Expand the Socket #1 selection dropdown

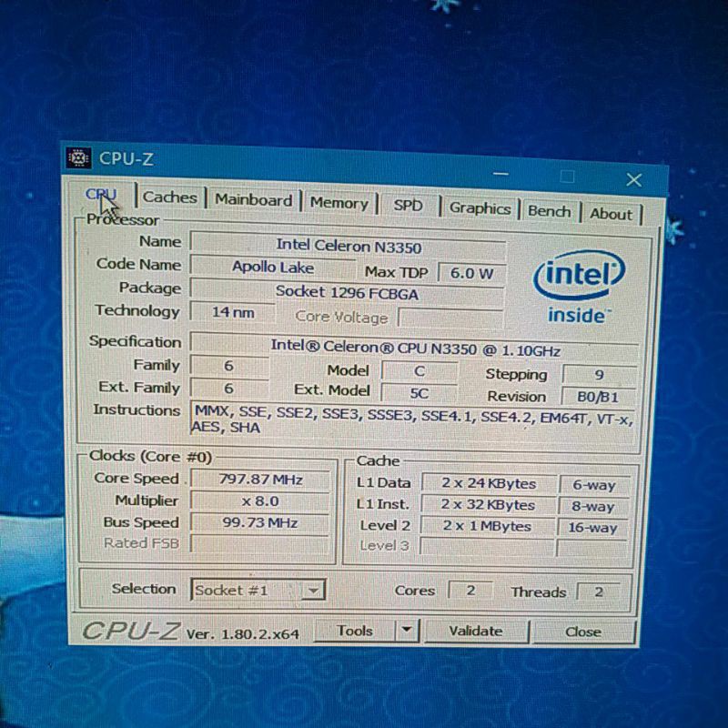pyautogui.click(x=313, y=591)
